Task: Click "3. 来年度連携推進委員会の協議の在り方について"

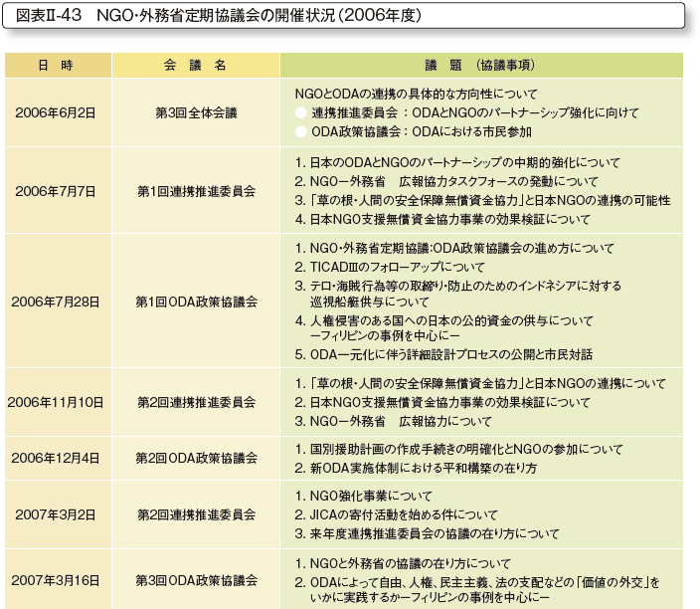Action: (427, 534)
